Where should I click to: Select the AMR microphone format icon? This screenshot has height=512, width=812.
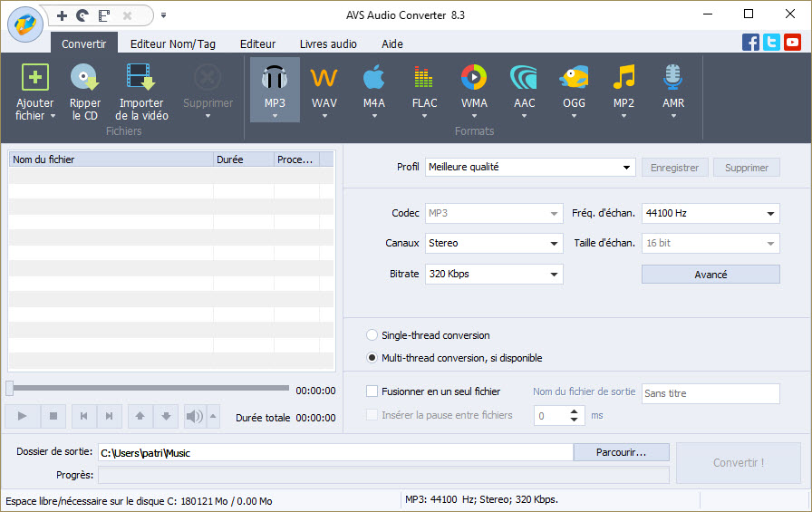click(672, 78)
